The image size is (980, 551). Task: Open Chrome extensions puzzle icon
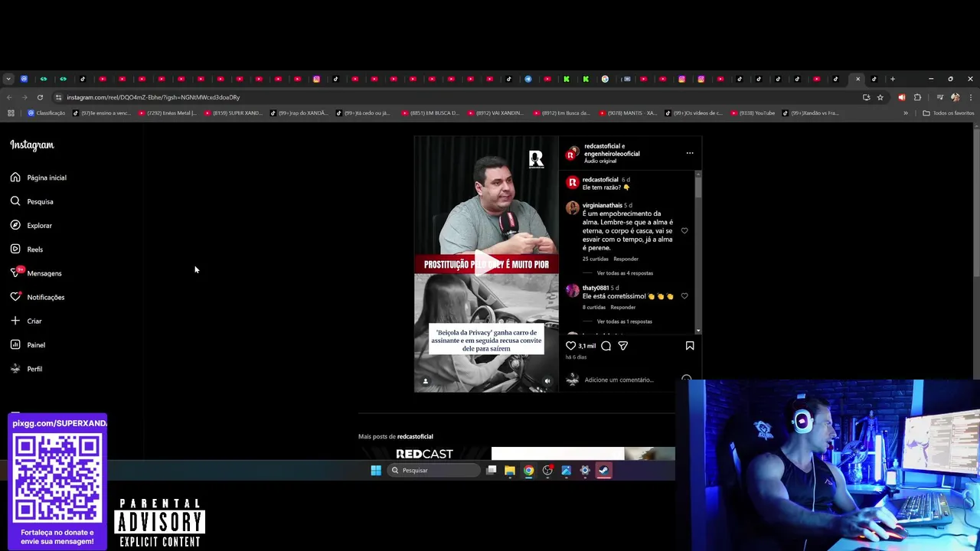click(x=917, y=97)
